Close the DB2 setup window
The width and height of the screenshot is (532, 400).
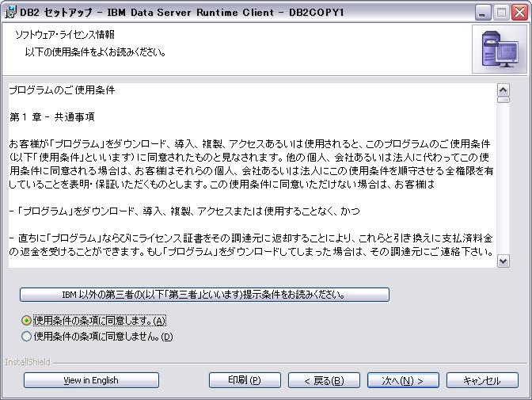519,13
